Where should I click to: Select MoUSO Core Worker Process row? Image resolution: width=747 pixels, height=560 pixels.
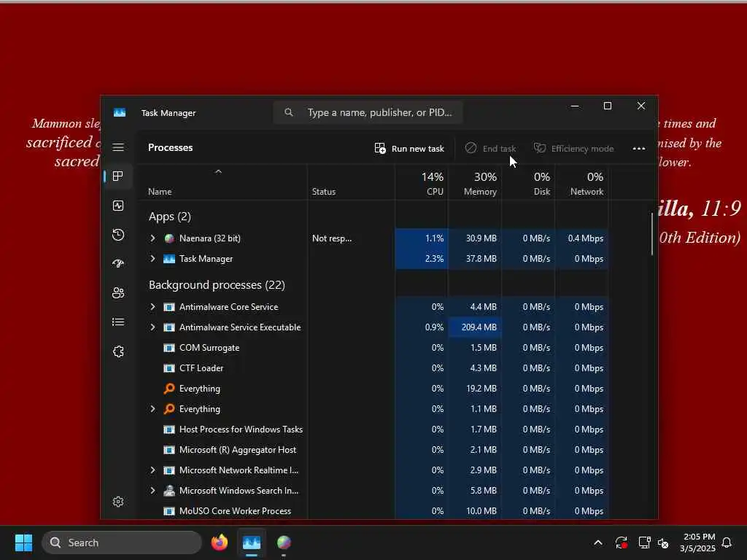point(373,511)
